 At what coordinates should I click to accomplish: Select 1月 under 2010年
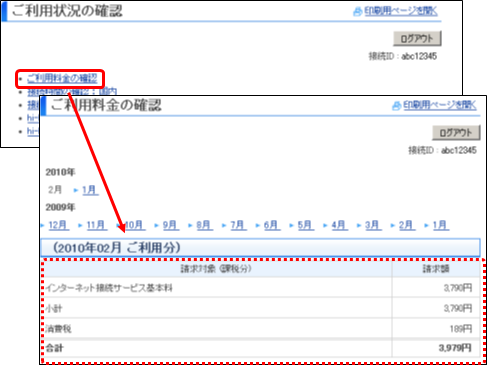click(x=90, y=190)
